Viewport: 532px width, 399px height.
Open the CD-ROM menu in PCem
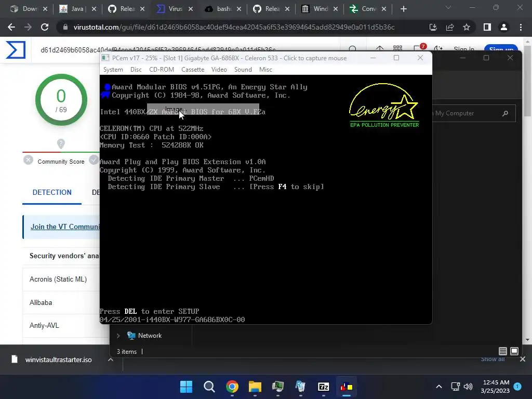[162, 70]
